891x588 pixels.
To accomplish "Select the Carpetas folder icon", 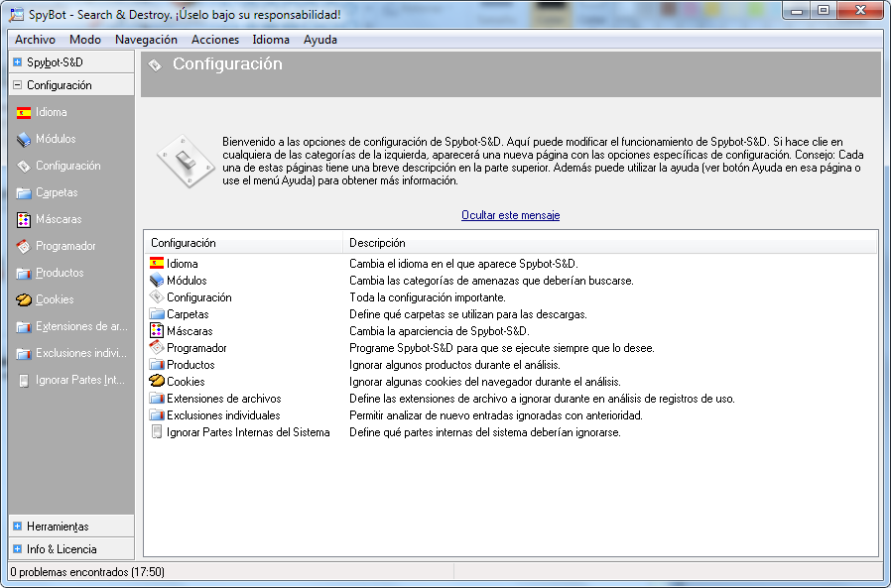I will [25, 192].
